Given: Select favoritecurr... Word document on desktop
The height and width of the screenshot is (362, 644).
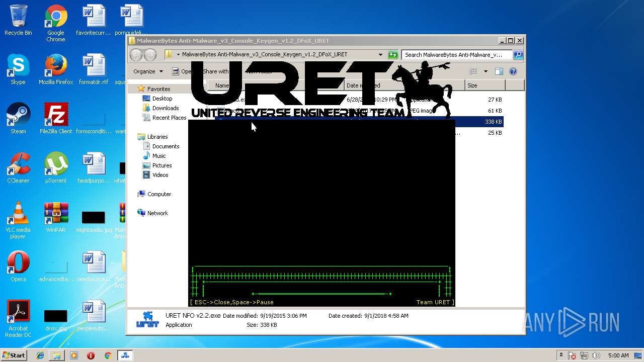Looking at the screenshot, I should [94, 20].
